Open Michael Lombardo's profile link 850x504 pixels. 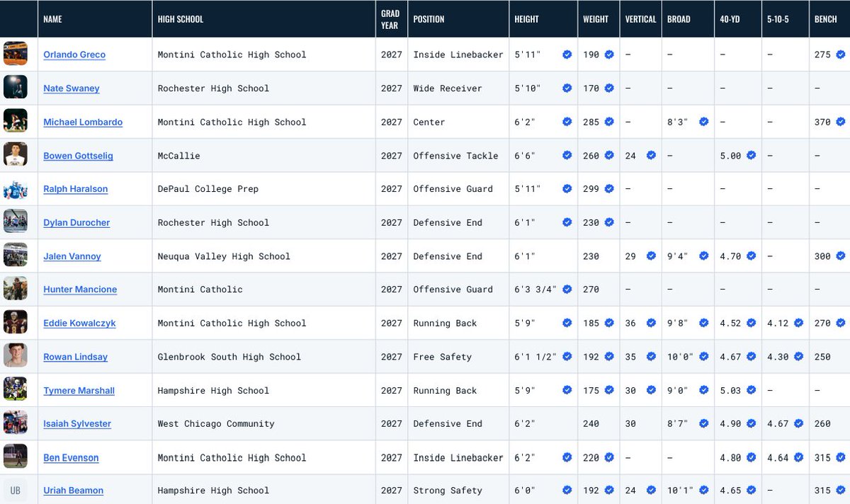click(83, 122)
